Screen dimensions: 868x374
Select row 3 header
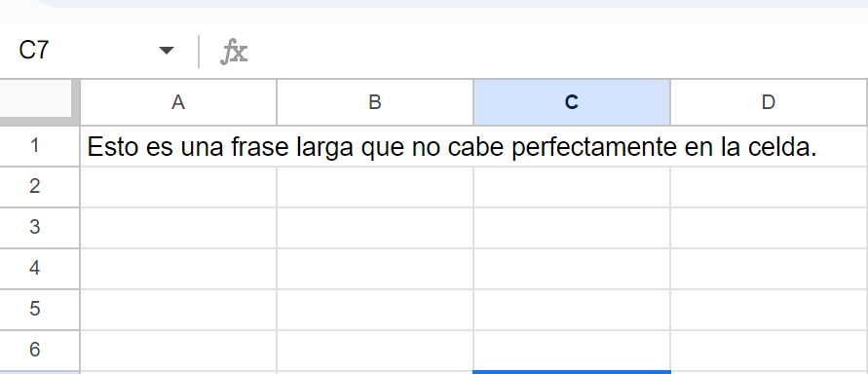click(x=35, y=227)
